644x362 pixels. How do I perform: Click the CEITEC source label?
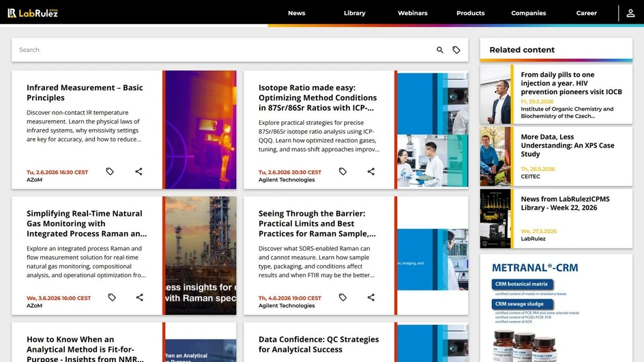[x=531, y=176]
